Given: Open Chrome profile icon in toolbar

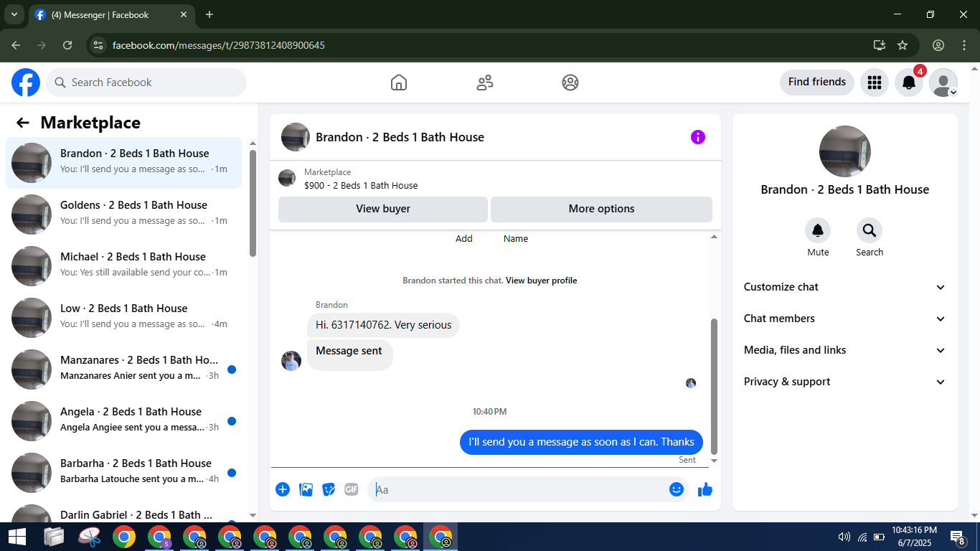Looking at the screenshot, I should pos(938,45).
